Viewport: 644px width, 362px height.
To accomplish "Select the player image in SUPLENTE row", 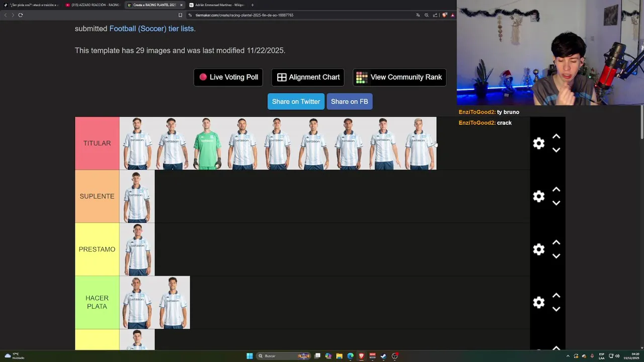I will pos(137,196).
